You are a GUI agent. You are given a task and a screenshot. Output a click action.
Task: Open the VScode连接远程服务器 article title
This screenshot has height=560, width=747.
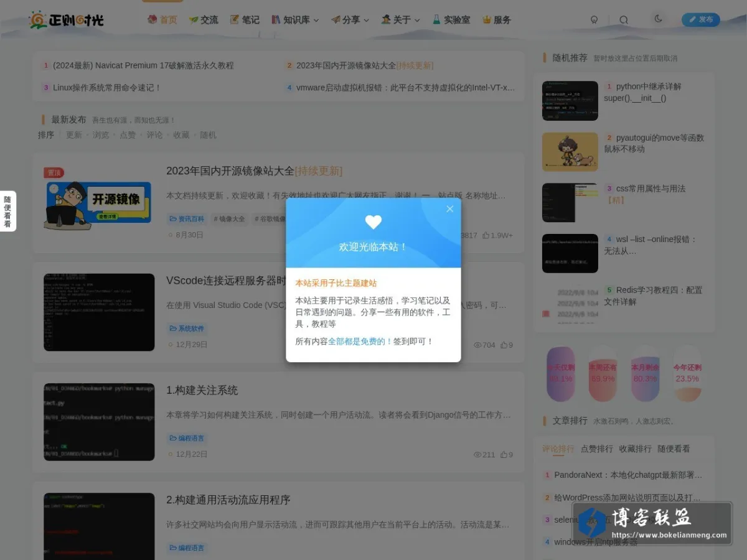226,281
